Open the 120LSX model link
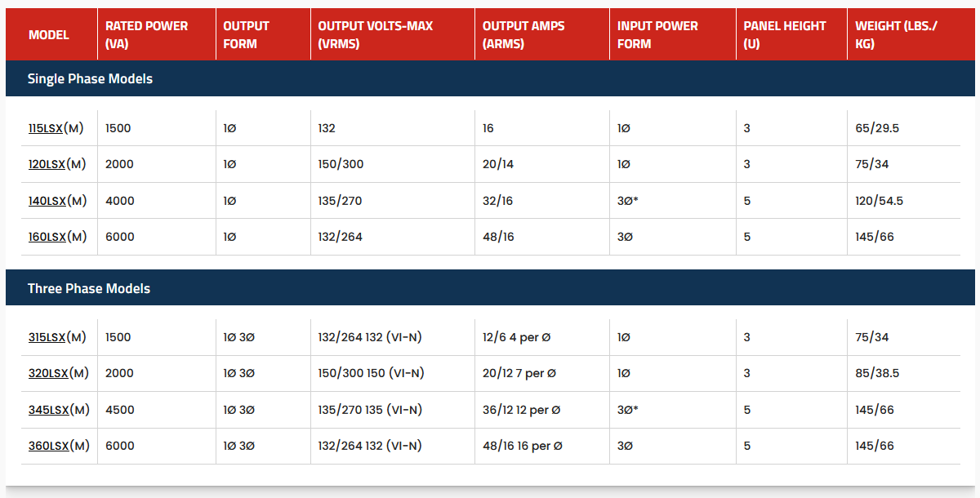The width and height of the screenshot is (980, 498). [47, 164]
